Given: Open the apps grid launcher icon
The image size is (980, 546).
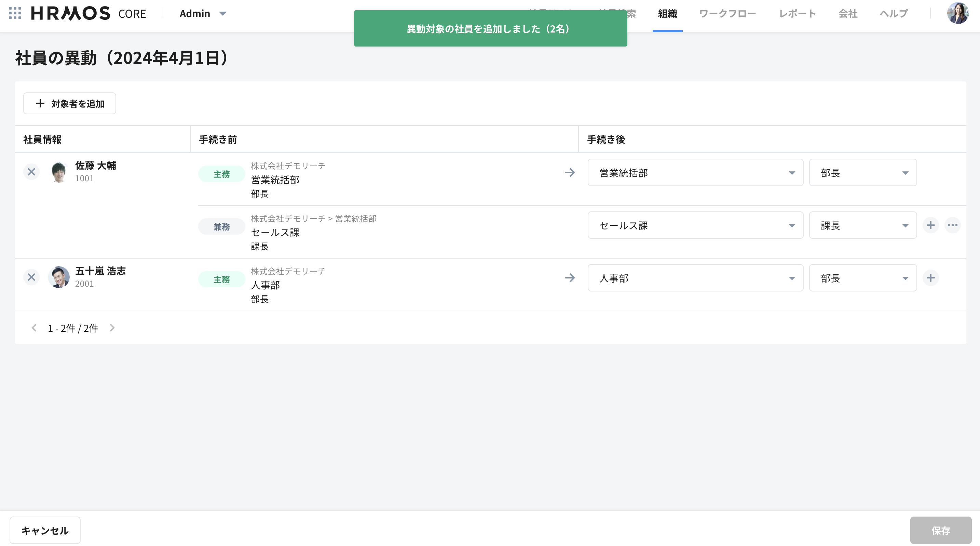Looking at the screenshot, I should pos(15,13).
